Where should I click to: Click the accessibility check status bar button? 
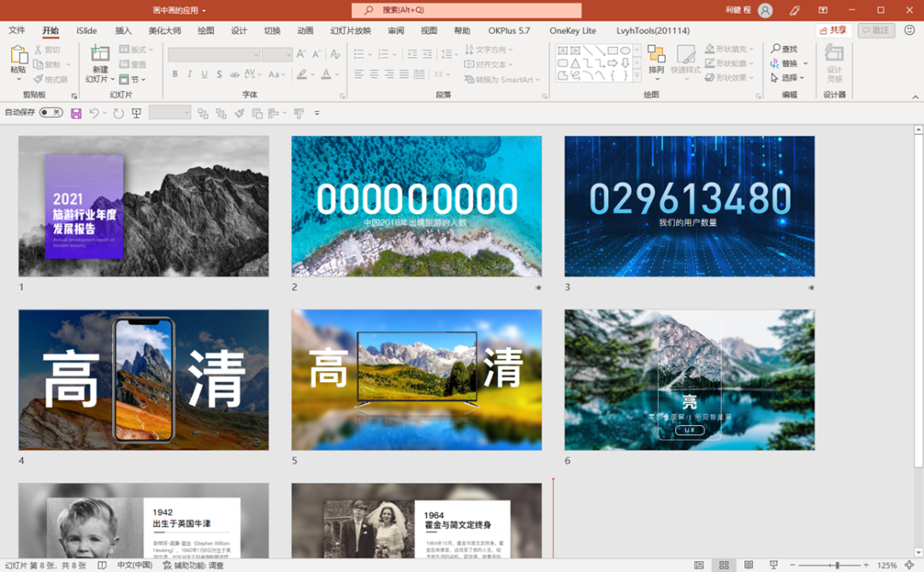pos(192,565)
